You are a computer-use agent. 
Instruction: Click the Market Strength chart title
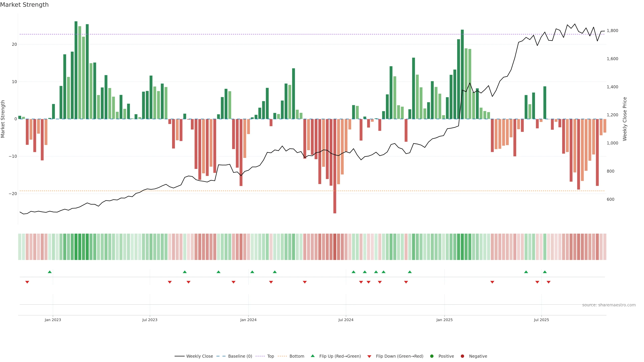tap(24, 5)
